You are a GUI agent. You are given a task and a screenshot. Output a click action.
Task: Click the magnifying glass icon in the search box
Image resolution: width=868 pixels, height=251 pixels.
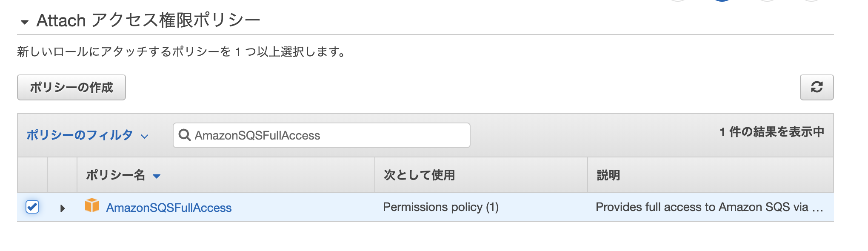[185, 134]
